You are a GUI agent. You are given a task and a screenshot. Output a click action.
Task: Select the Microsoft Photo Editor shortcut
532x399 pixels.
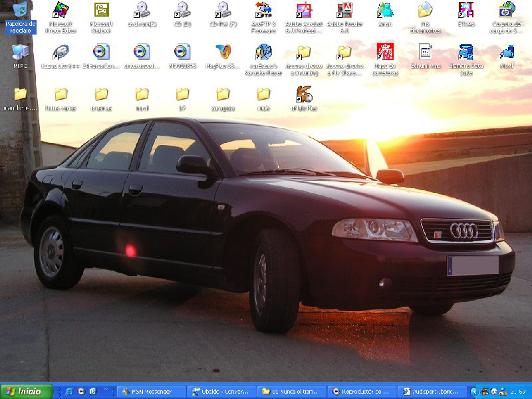click(61, 17)
